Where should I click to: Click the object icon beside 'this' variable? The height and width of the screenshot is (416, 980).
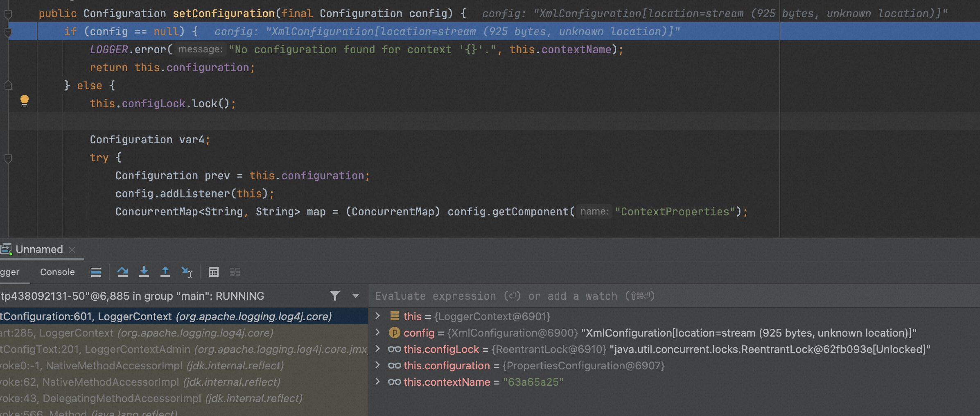(395, 316)
